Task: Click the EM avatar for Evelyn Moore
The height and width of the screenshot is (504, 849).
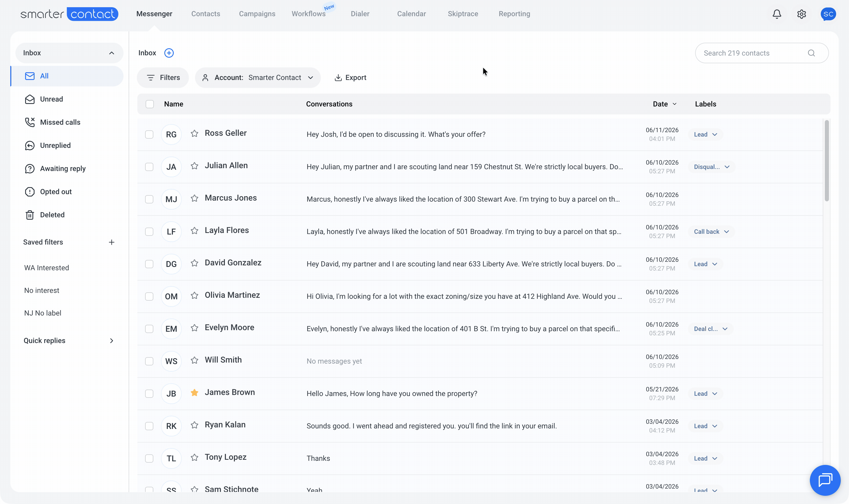Action: (171, 329)
